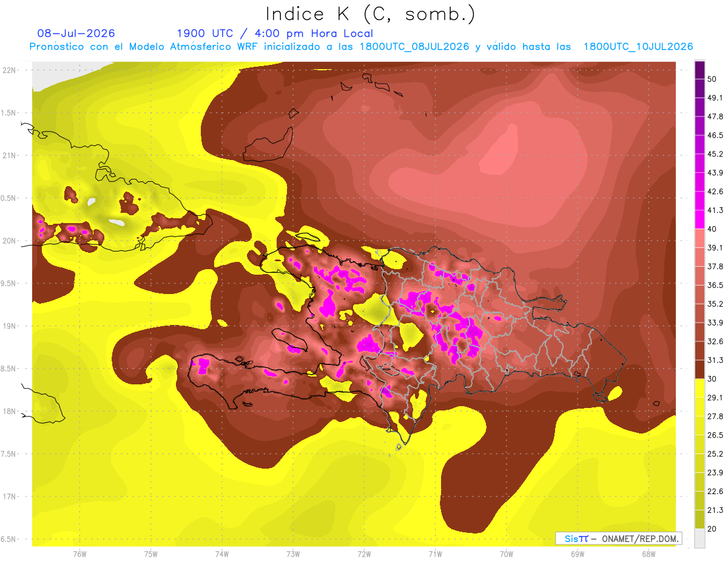
Task: Click the '0.5N' latitude label
Action: [x=9, y=198]
